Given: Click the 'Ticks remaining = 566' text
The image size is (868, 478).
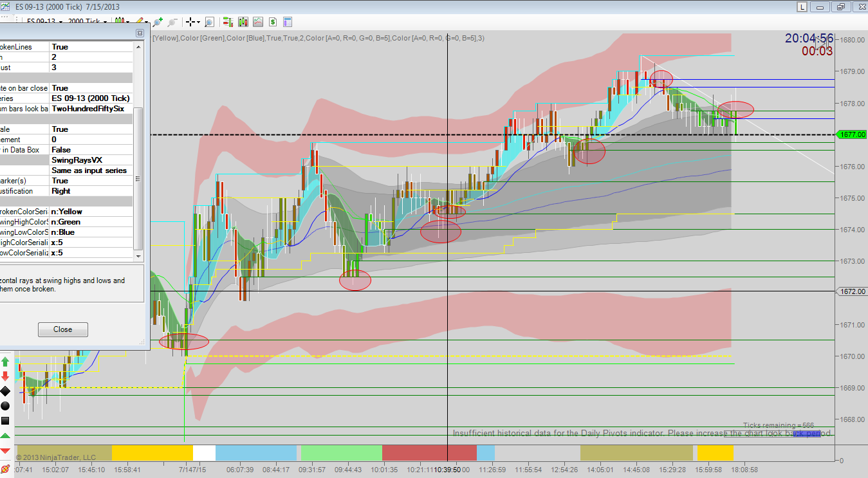Looking at the screenshot, I should (x=779, y=425).
